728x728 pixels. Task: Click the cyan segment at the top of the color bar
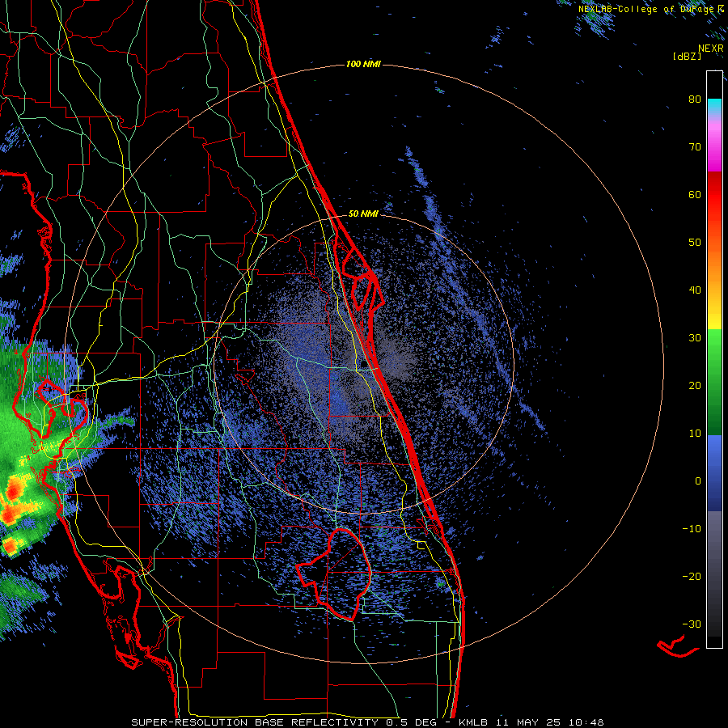(x=714, y=106)
